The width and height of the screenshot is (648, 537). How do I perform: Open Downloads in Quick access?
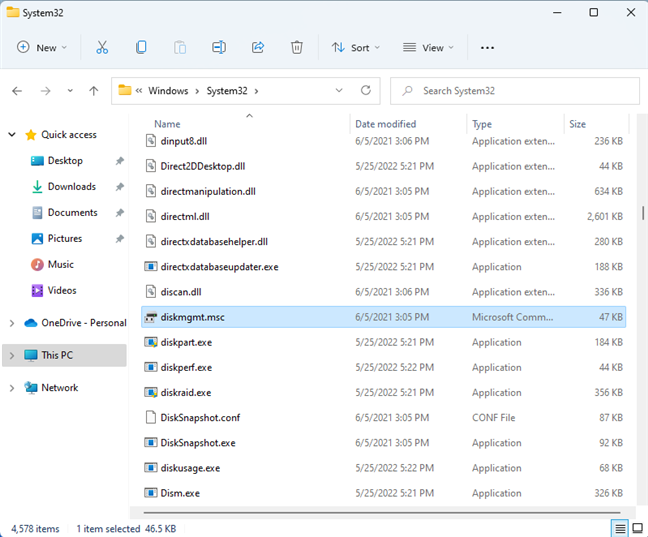[x=71, y=186]
